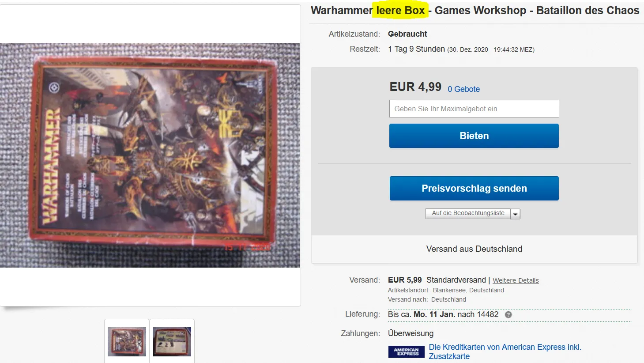The height and width of the screenshot is (363, 644).
Task: Click the Zusatzkarte link text
Action: coord(449,356)
